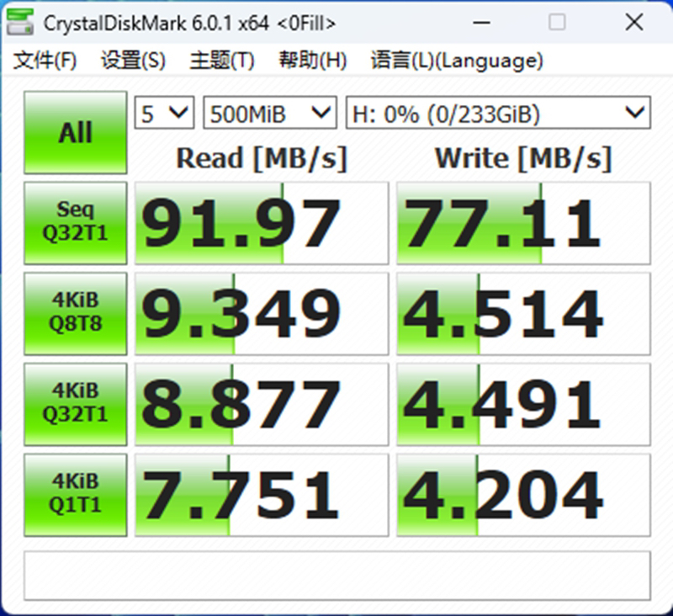This screenshot has width=673, height=616.
Task: Open the 设置(S) settings menu
Action: pyautogui.click(x=133, y=61)
